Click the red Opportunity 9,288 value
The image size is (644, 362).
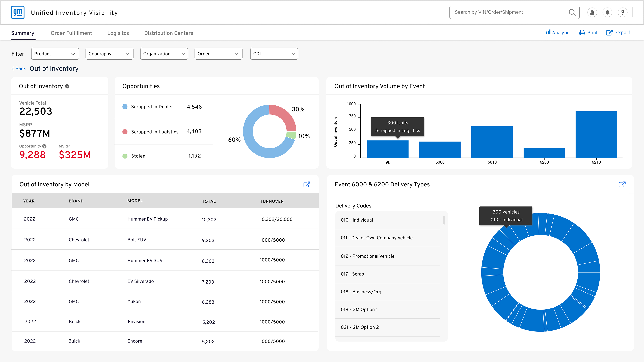pyautogui.click(x=33, y=155)
